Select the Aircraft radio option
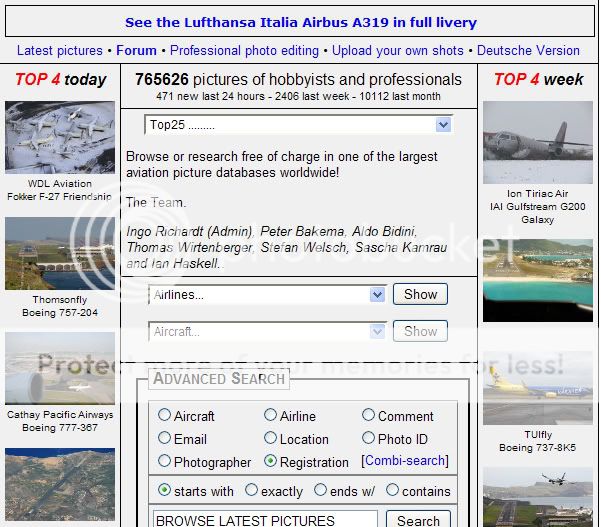Viewport: 601px width, 527px height. [164, 414]
